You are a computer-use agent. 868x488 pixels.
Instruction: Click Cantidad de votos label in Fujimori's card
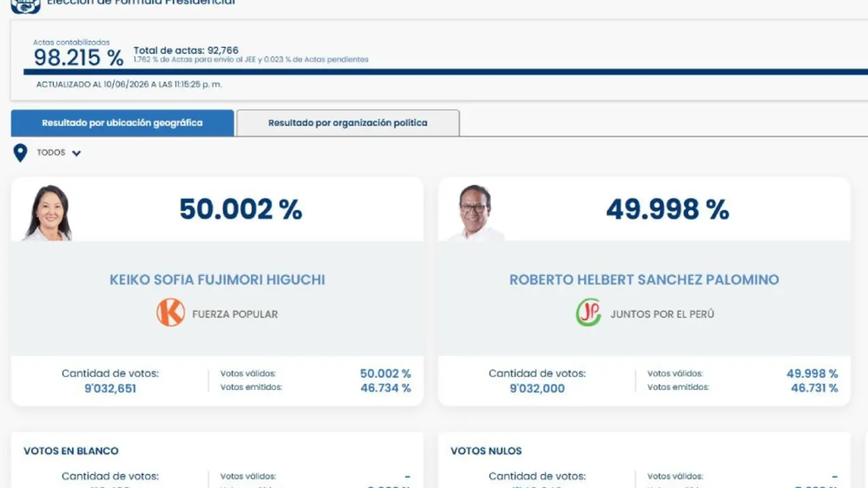click(111, 374)
